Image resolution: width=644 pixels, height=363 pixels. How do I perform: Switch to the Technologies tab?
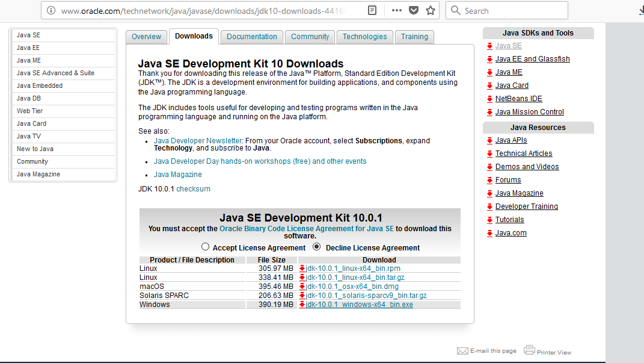point(365,37)
